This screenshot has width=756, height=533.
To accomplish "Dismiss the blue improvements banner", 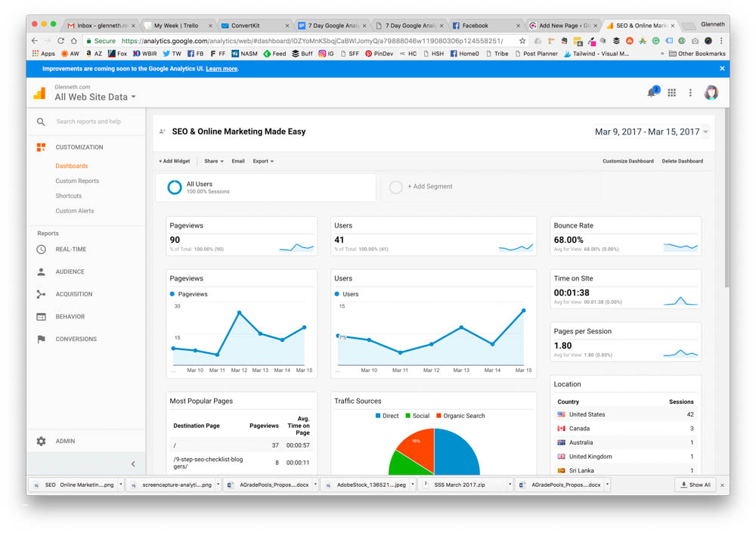I will 722,69.
